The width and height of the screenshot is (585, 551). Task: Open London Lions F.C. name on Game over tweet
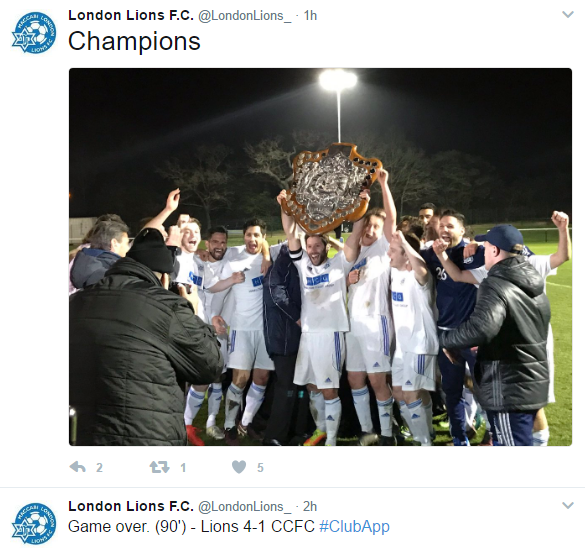pyautogui.click(x=131, y=506)
